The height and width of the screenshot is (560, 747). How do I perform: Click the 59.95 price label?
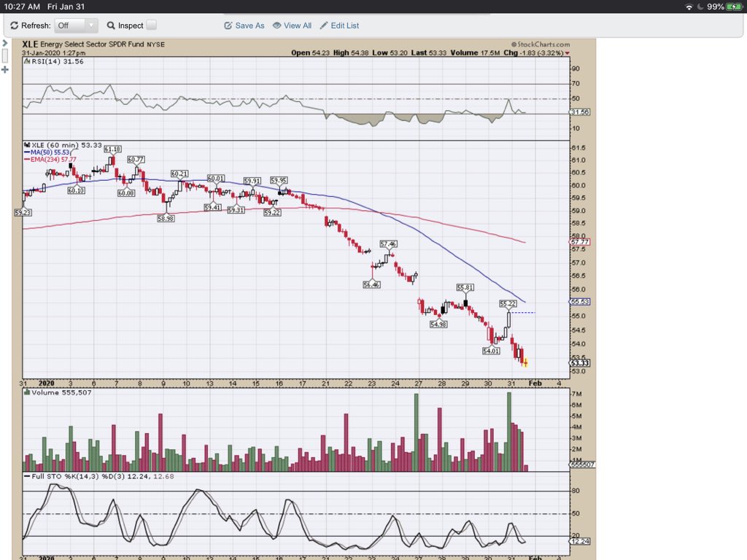point(279,181)
